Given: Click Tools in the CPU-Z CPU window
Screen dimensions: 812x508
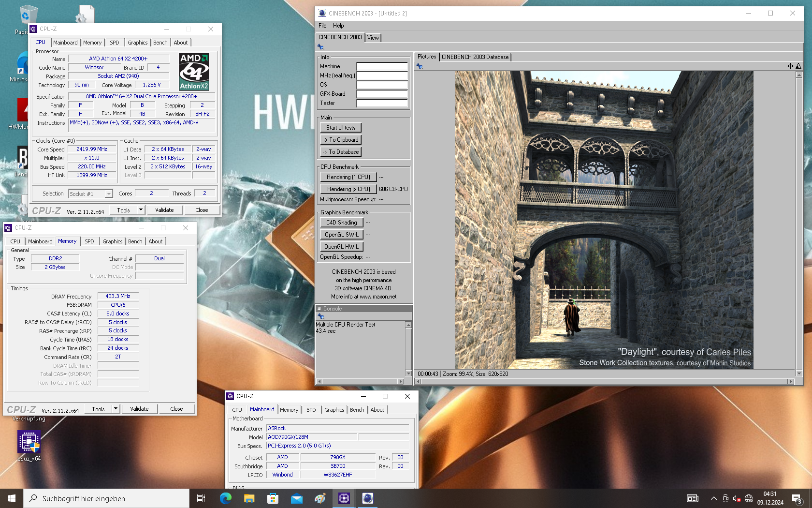Looking at the screenshot, I should pos(123,210).
